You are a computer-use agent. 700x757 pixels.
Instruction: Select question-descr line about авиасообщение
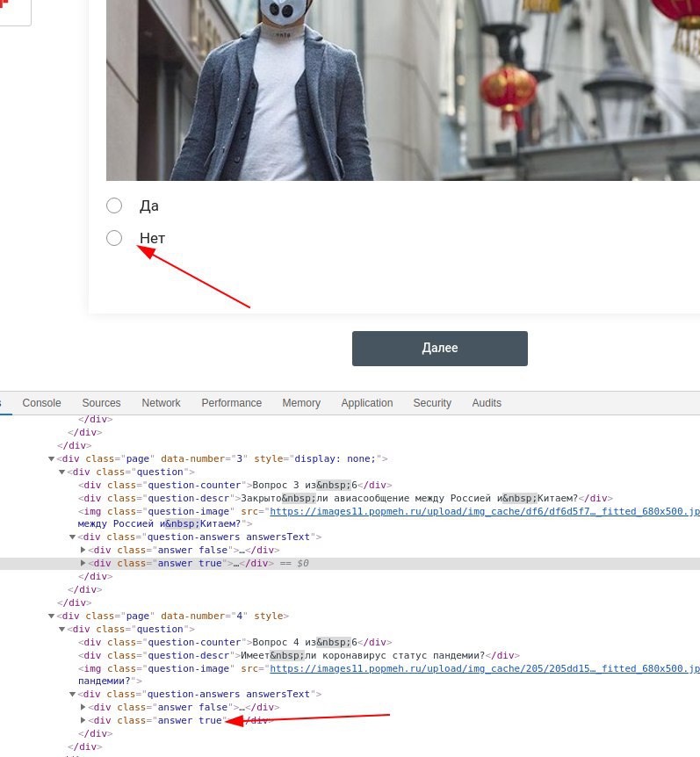click(345, 498)
